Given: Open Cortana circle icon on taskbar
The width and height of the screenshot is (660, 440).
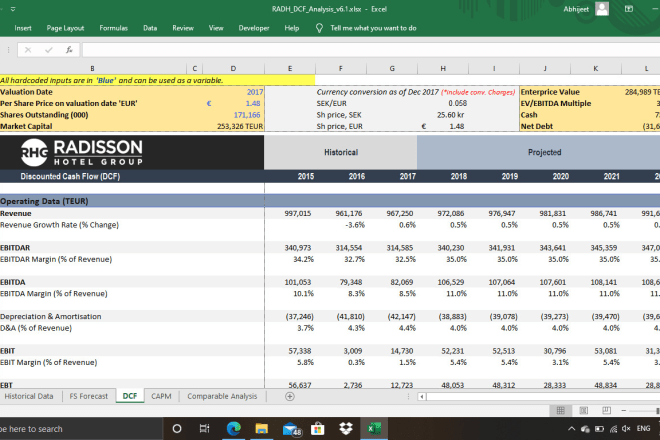Looking at the screenshot, I should (177, 429).
